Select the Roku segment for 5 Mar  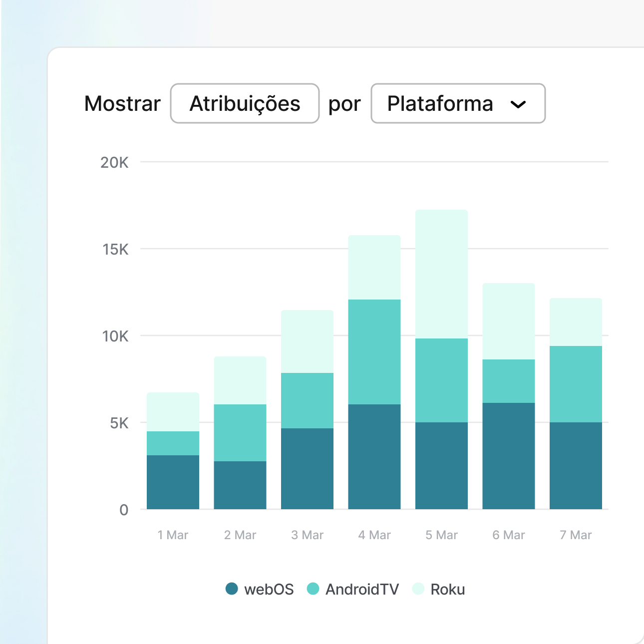[441, 274]
